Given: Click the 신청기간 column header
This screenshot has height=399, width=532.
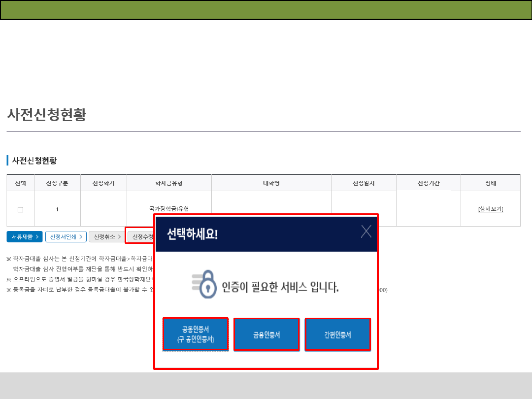Looking at the screenshot, I should (x=428, y=183).
